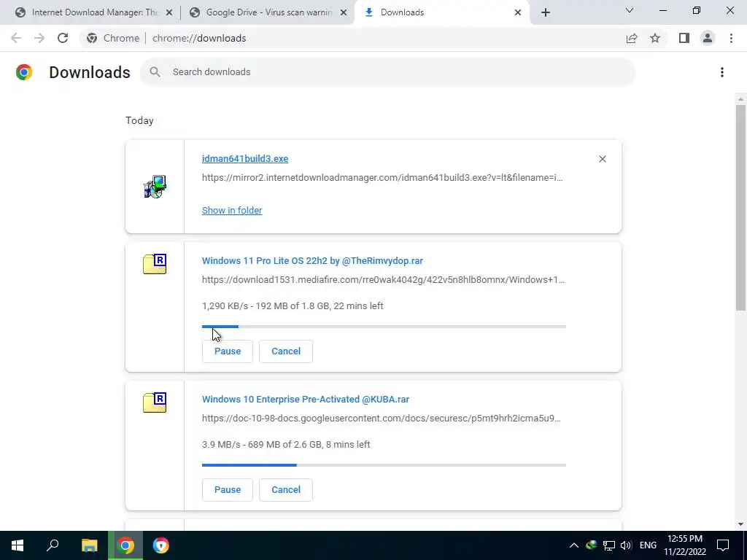Open the idman641build3.exe file link
The image size is (747, 560).
click(245, 158)
